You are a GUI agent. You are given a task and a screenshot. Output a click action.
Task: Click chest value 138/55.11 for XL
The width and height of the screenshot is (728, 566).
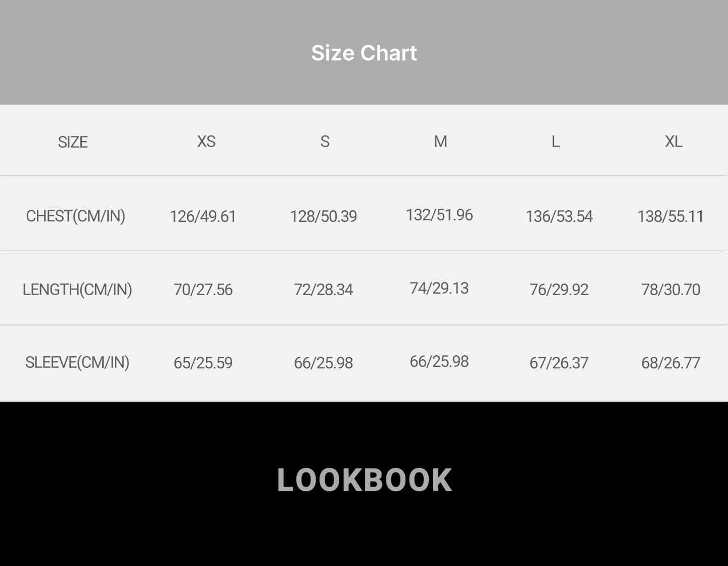click(670, 216)
